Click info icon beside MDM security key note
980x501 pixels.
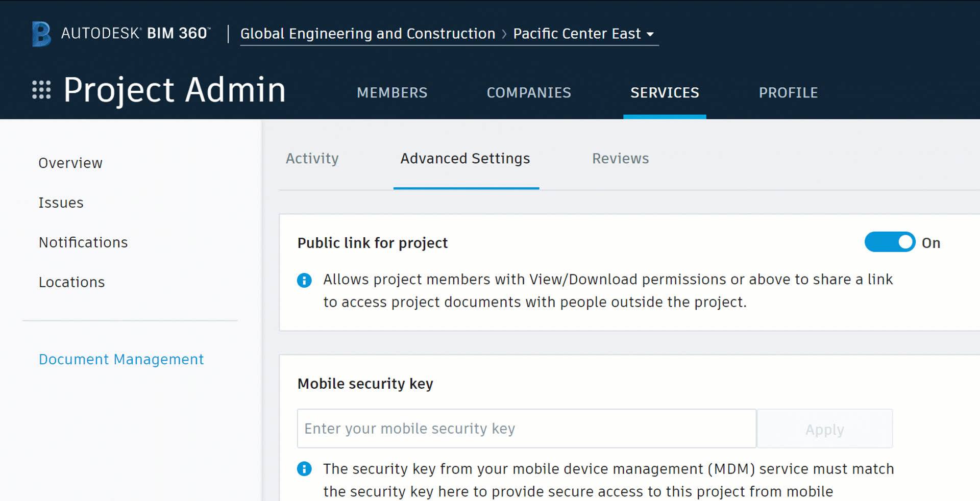304,469
